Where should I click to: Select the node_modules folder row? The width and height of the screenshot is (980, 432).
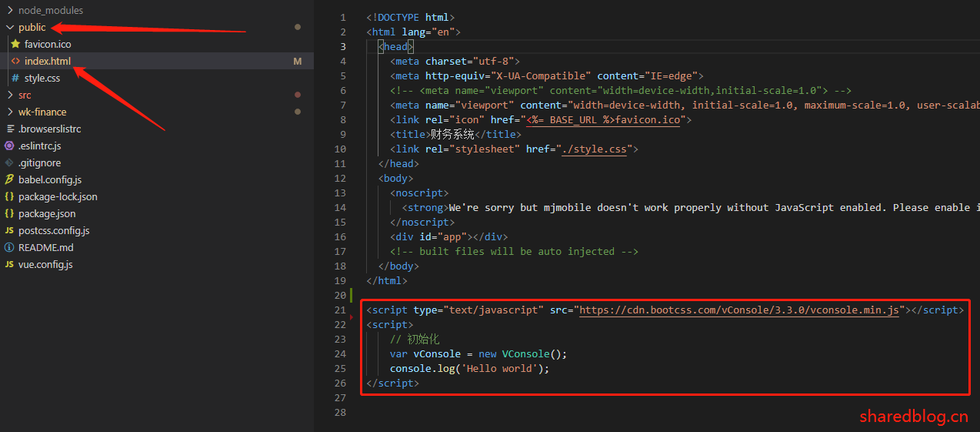pos(157,10)
